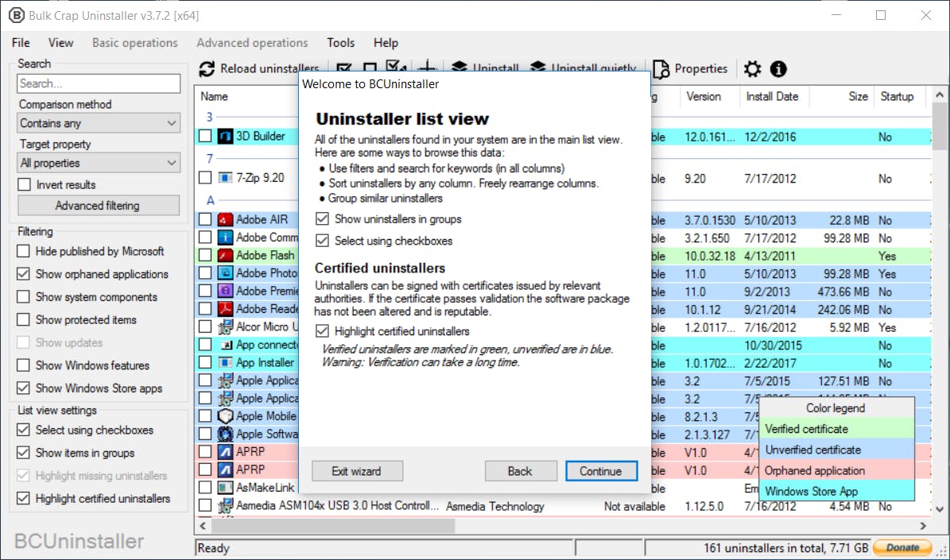
Task: Click the Donate button
Action: [x=902, y=547]
